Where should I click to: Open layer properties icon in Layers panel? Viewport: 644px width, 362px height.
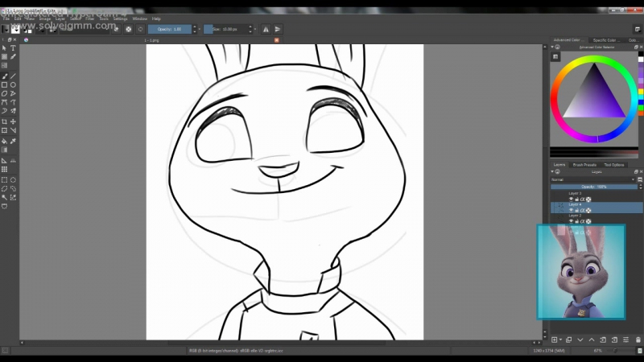(625, 339)
